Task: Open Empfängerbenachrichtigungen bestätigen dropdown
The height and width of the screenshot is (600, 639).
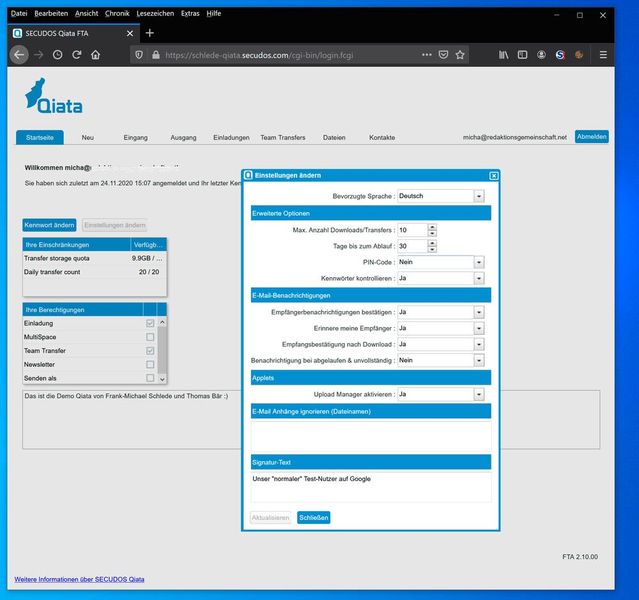Action: coord(479,312)
